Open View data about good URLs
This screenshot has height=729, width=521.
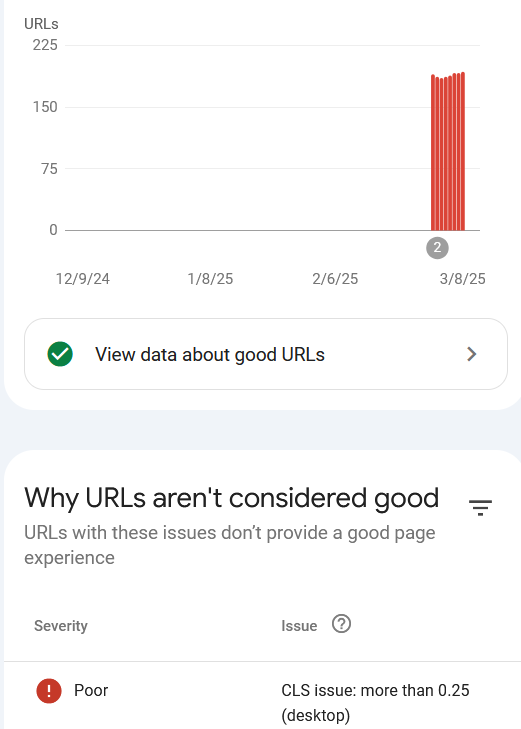pos(266,354)
